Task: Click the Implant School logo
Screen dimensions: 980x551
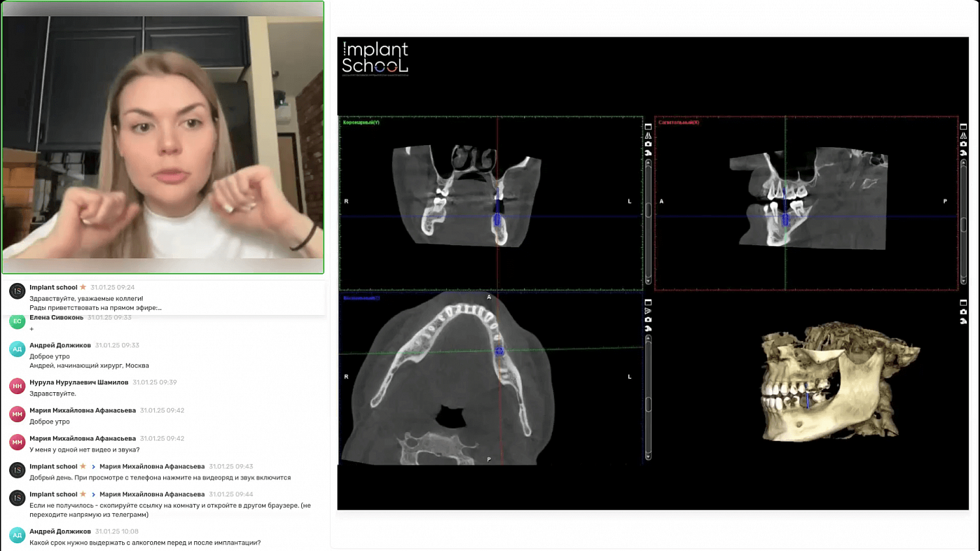Action: click(x=375, y=59)
